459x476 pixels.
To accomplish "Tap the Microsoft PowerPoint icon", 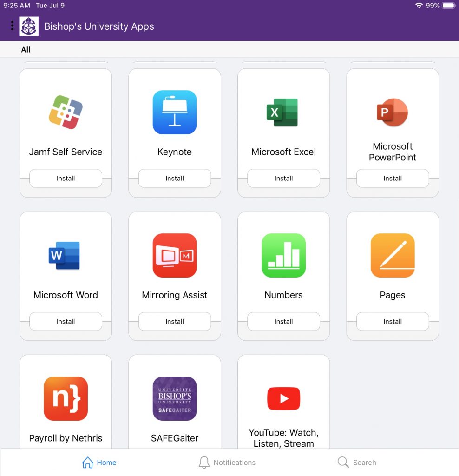I will (393, 112).
